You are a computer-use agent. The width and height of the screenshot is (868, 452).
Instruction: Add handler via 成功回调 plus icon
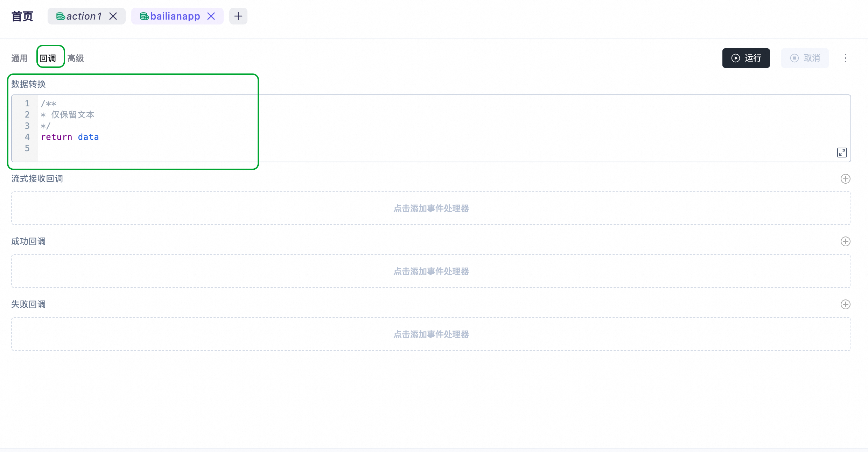(845, 241)
